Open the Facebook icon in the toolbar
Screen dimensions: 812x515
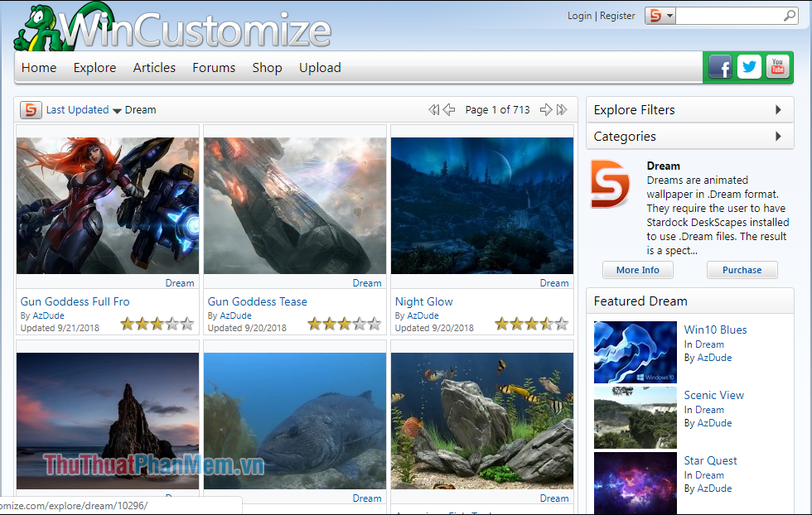719,67
